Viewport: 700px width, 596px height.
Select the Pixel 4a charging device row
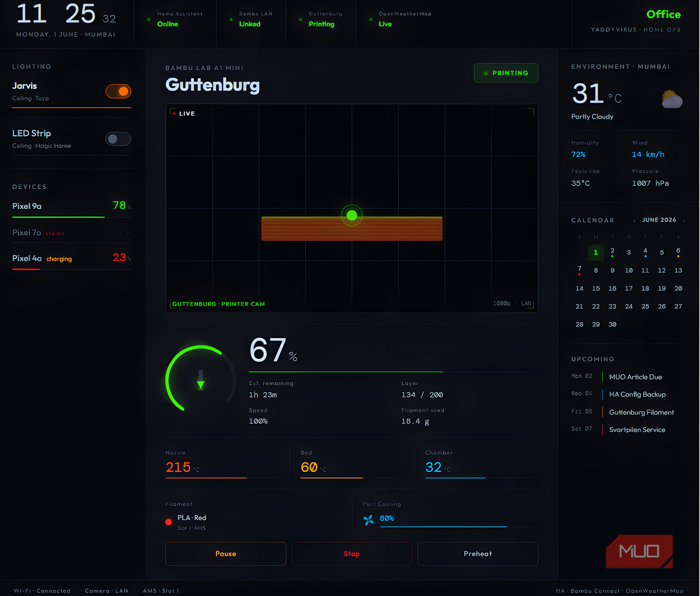[x=72, y=259]
